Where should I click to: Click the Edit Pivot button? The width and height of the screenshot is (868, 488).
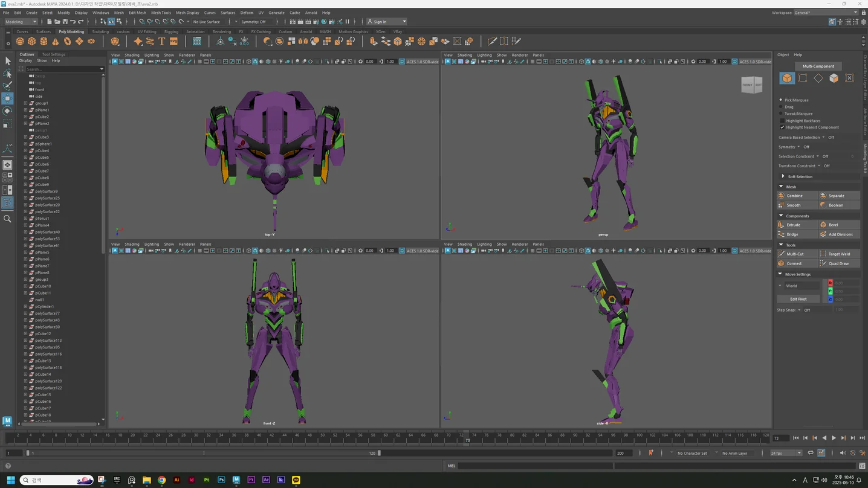[x=798, y=299]
